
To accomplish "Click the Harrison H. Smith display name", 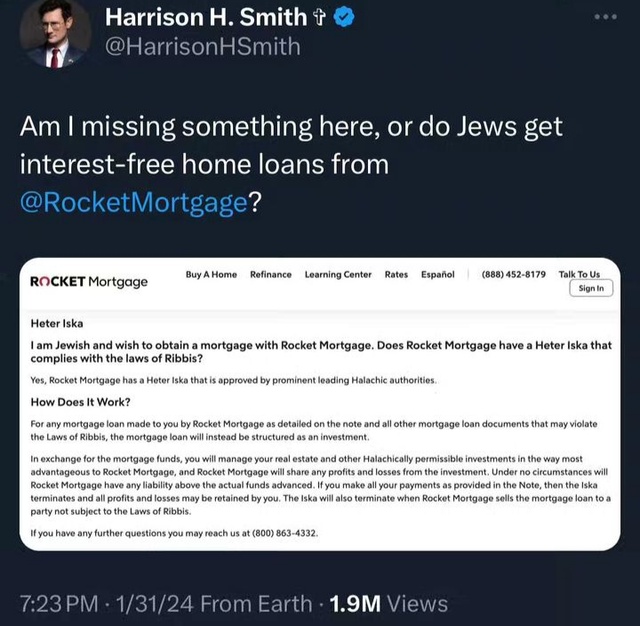I will (x=205, y=17).
